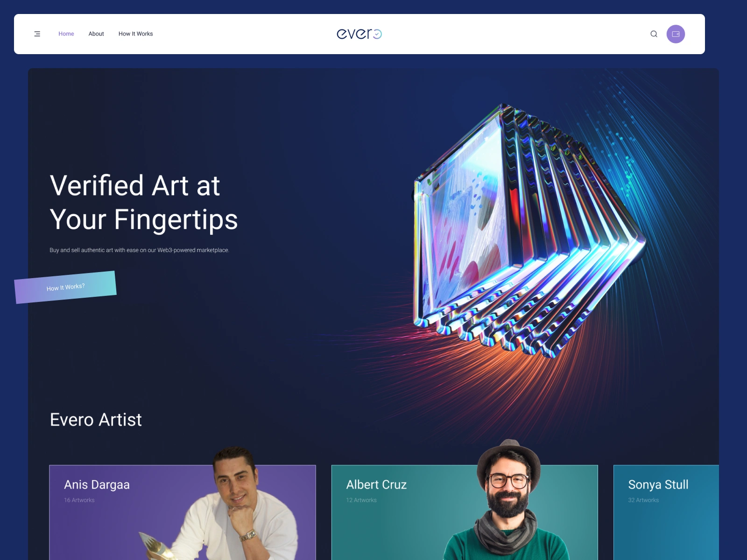747x560 pixels.
Task: Click the Albert Cruz name
Action: click(x=376, y=485)
